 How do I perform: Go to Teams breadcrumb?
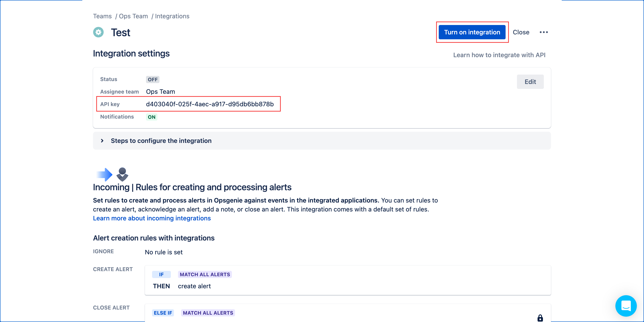[102, 16]
